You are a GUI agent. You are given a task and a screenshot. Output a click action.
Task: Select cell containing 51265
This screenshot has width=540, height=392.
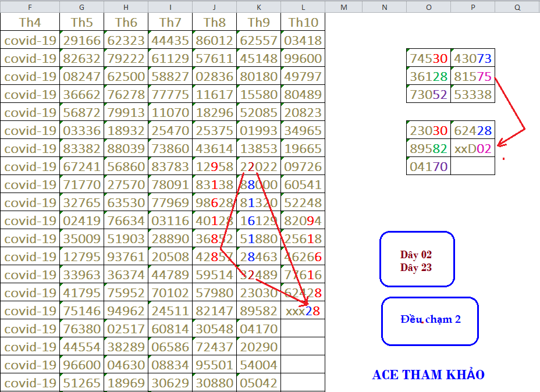pos(81,383)
